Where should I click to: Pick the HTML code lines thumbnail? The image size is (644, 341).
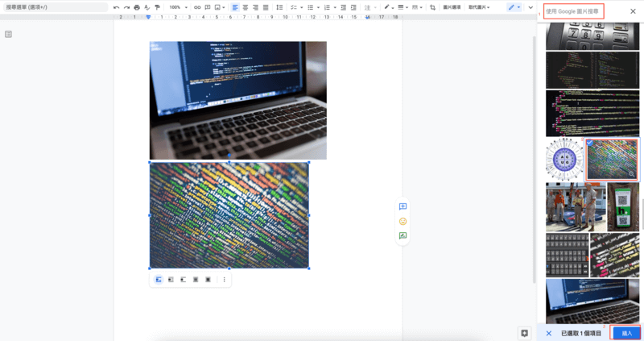tap(592, 114)
